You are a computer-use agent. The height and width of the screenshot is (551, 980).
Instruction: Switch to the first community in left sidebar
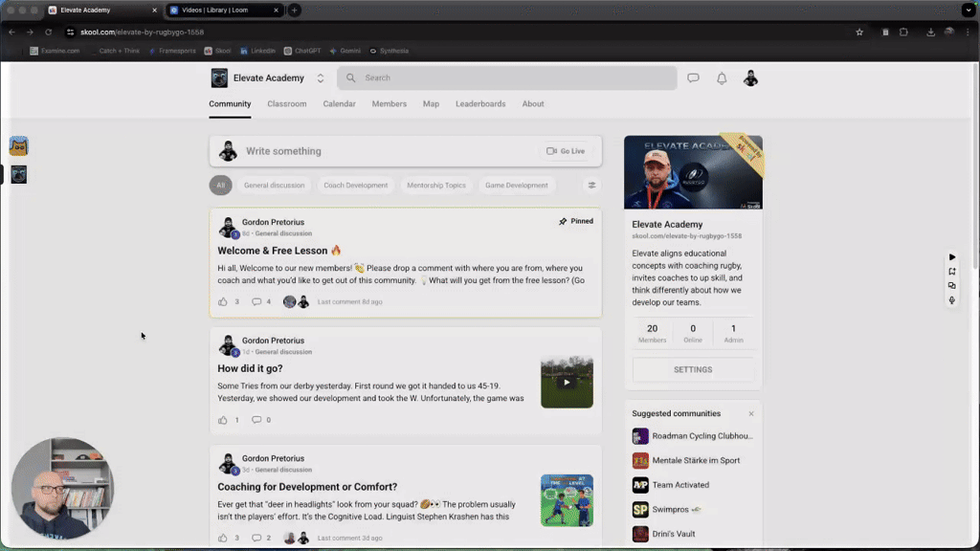(19, 146)
